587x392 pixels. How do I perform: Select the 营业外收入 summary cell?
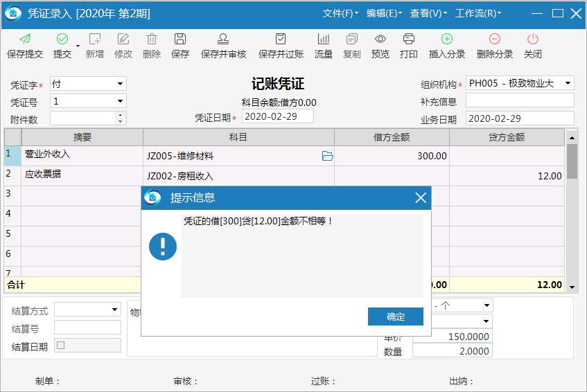click(x=82, y=156)
